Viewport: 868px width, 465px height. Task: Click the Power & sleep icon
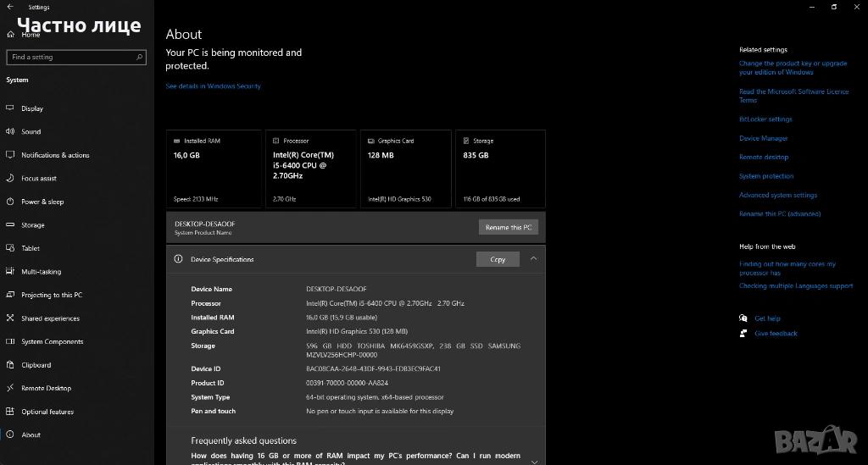[10, 202]
